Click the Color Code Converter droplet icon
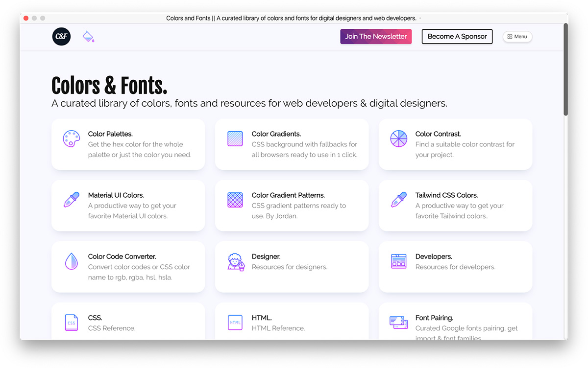This screenshot has width=588, height=368. click(x=71, y=261)
